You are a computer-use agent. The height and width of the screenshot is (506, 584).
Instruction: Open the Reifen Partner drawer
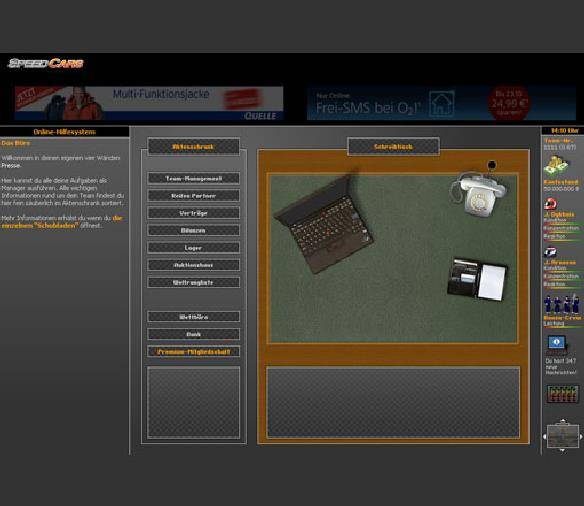pos(193,196)
